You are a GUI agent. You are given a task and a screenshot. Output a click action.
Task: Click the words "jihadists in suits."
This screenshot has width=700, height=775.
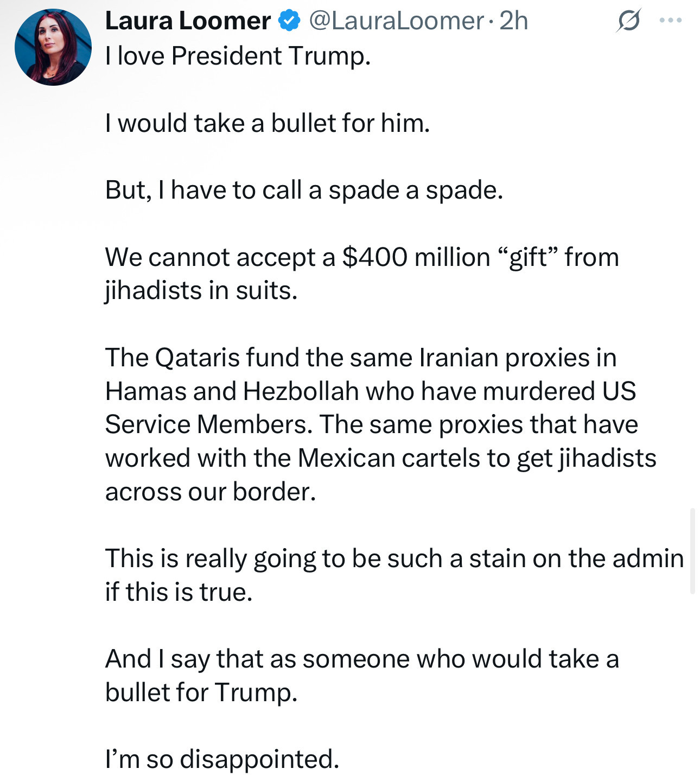[x=201, y=290]
